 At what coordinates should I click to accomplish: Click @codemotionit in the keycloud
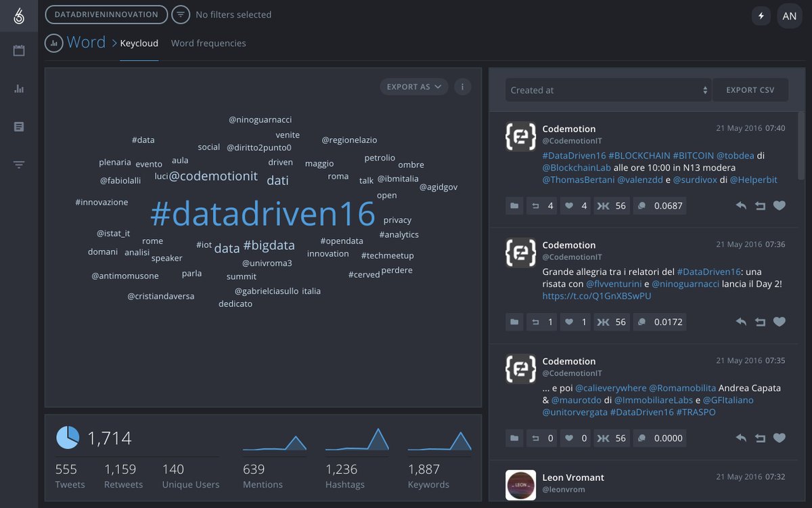pos(213,176)
